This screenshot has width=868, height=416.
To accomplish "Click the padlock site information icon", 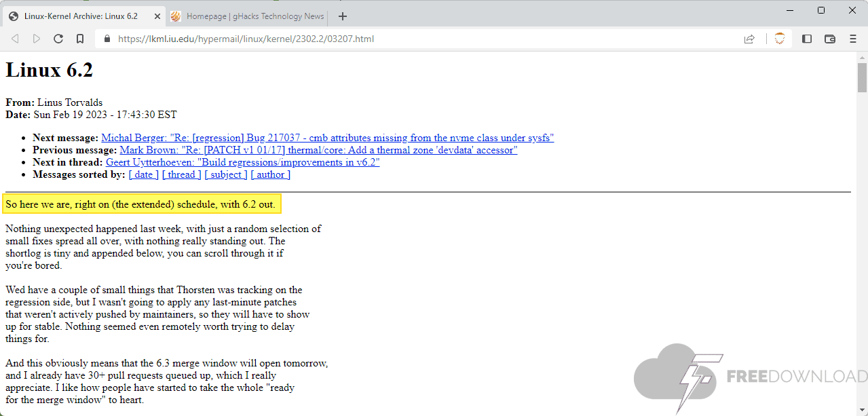I will (x=107, y=39).
